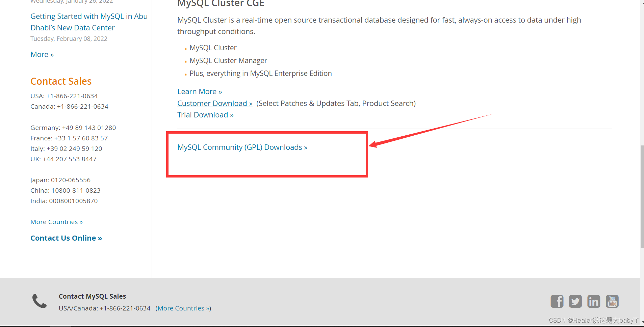Select UK: +44 207 553 8447 line
Image resolution: width=644 pixels, height=327 pixels.
[x=63, y=159]
